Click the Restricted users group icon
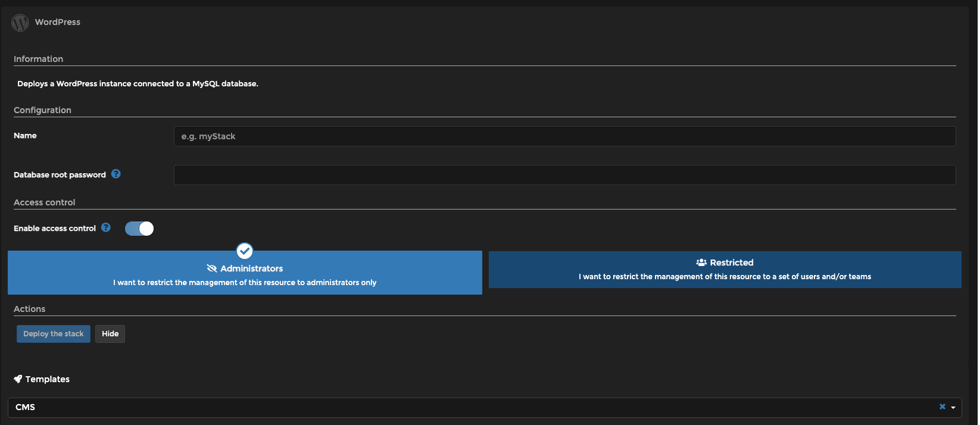This screenshot has width=980, height=425. (x=701, y=262)
